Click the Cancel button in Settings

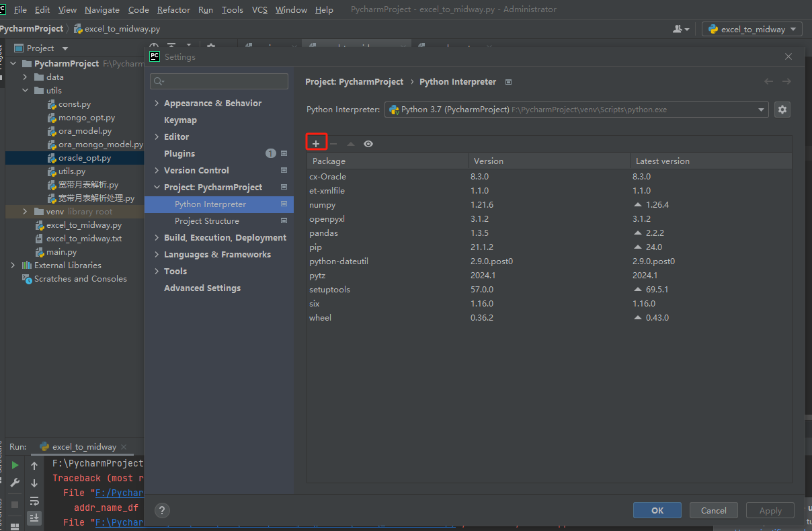713,510
